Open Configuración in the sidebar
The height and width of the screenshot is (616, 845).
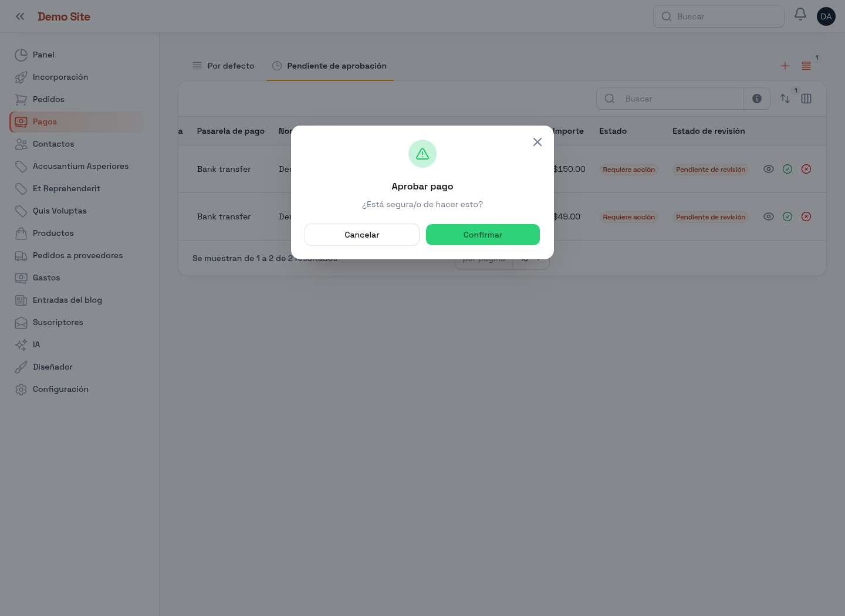pyautogui.click(x=76, y=389)
